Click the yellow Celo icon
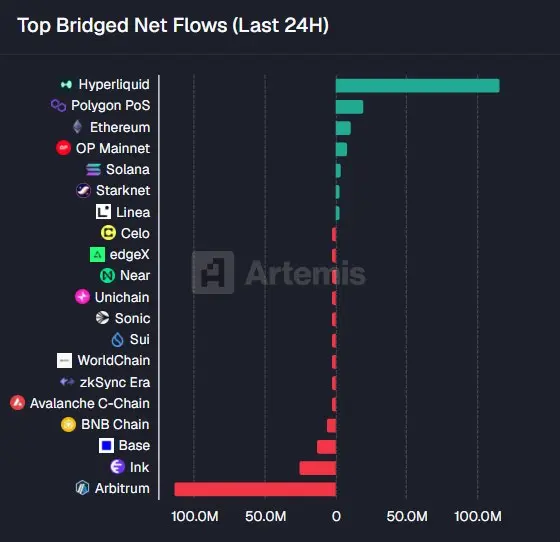 (108, 233)
